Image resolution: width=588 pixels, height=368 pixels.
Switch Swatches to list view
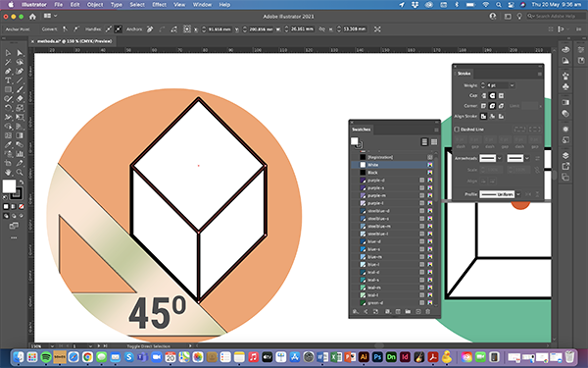point(424,142)
